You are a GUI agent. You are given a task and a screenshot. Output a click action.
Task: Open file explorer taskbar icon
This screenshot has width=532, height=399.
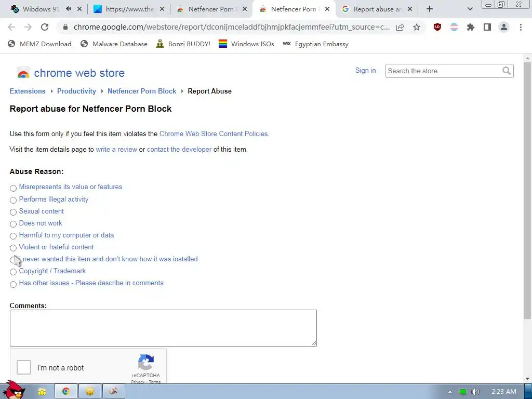[42, 392]
